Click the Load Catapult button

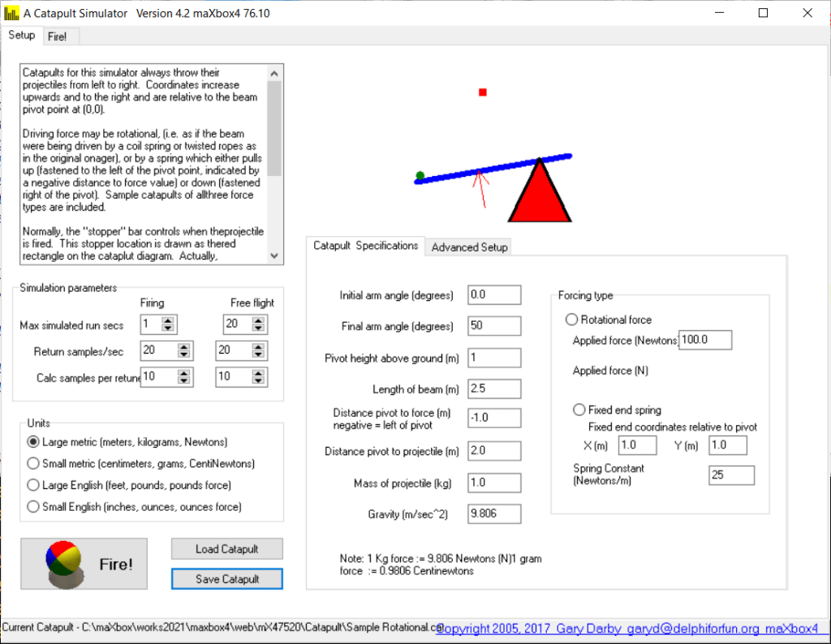(x=226, y=549)
